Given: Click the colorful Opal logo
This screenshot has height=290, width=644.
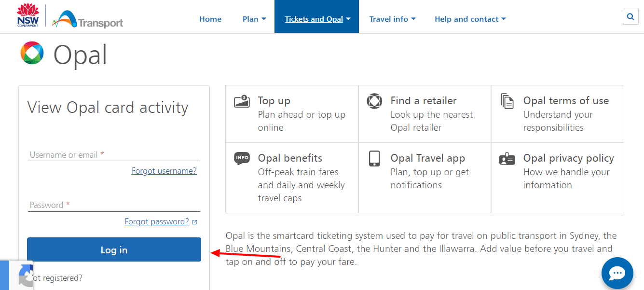Looking at the screenshot, I should click(31, 53).
